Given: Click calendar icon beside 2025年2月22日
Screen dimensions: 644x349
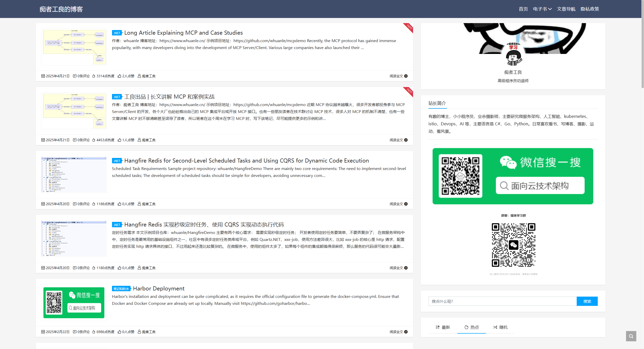Looking at the screenshot, I should [43, 332].
